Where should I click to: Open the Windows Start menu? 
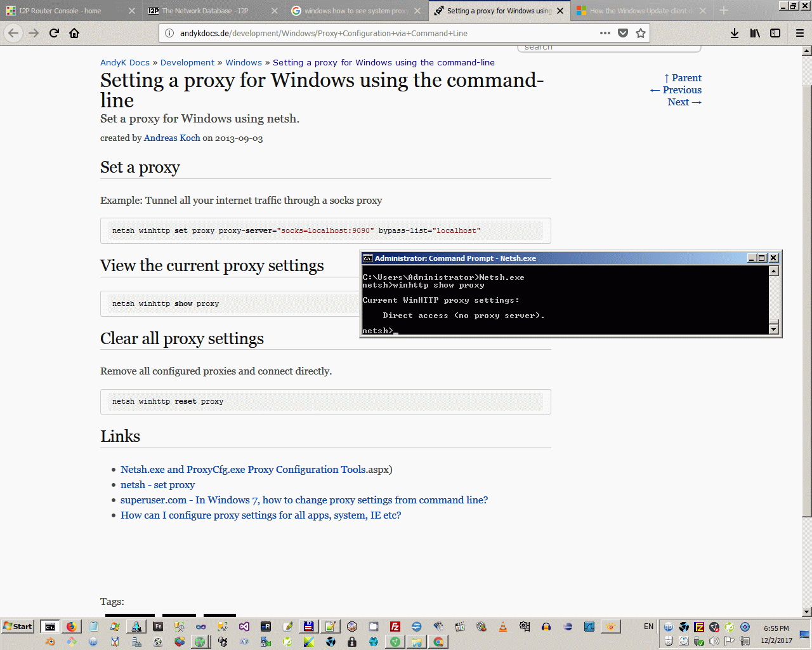(x=18, y=627)
